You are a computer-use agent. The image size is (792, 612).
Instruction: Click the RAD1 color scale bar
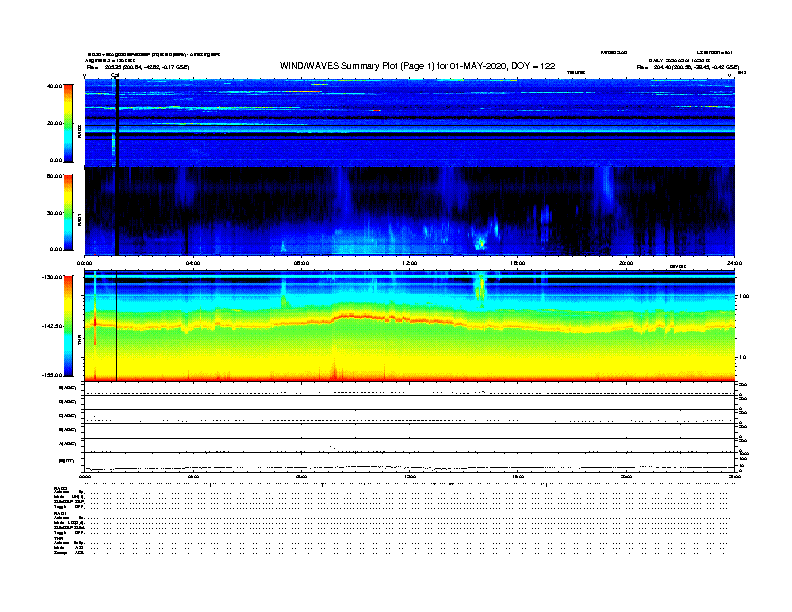pyautogui.click(x=68, y=213)
